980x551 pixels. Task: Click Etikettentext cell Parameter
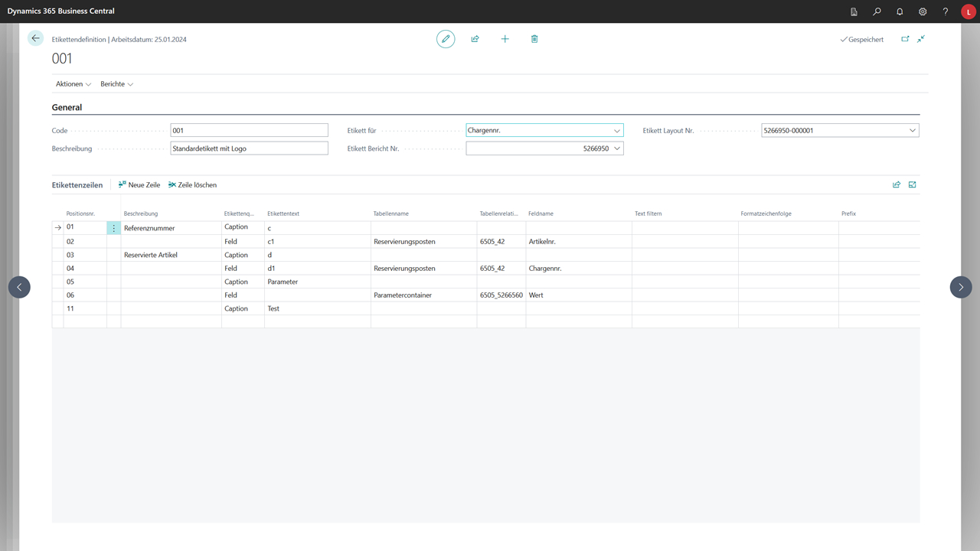click(318, 282)
